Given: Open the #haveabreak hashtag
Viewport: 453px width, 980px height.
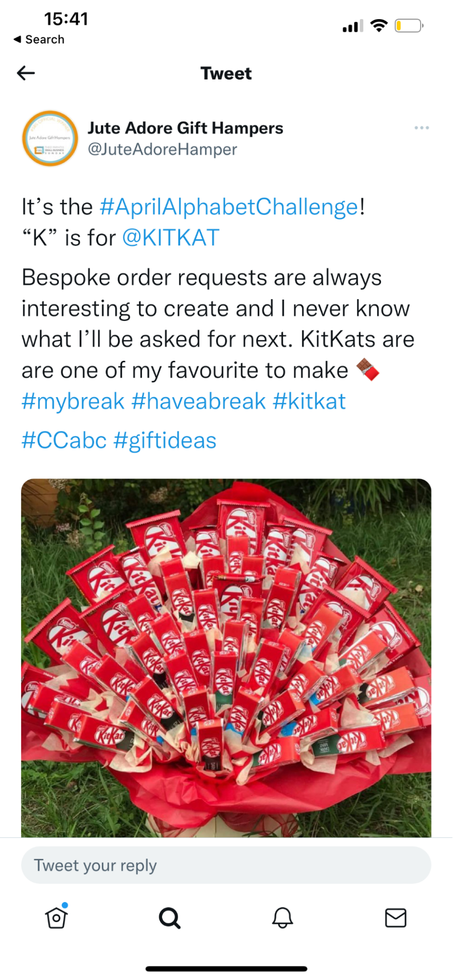Looking at the screenshot, I should 198,402.
